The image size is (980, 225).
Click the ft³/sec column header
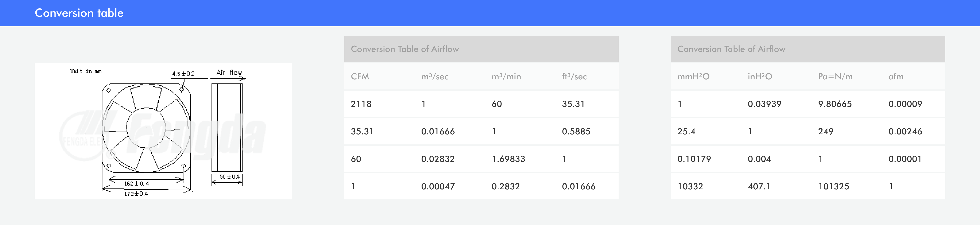point(574,76)
